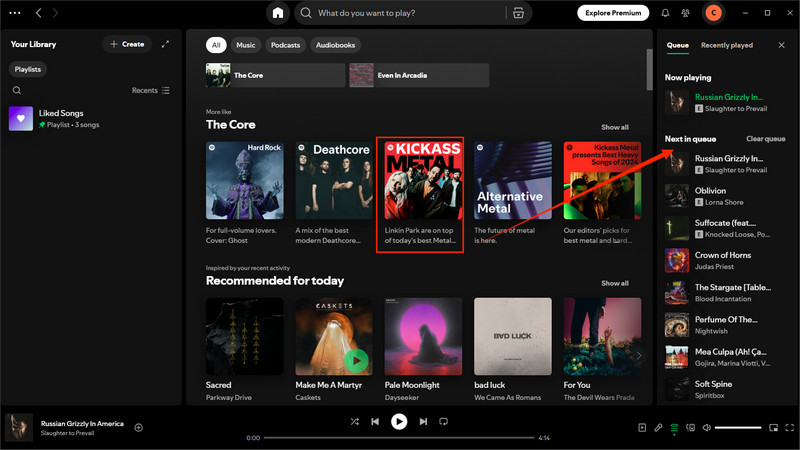Open Kickass Metal Best Heavy Songs 2024 cover
This screenshot has width=800, height=450.
pos(602,181)
